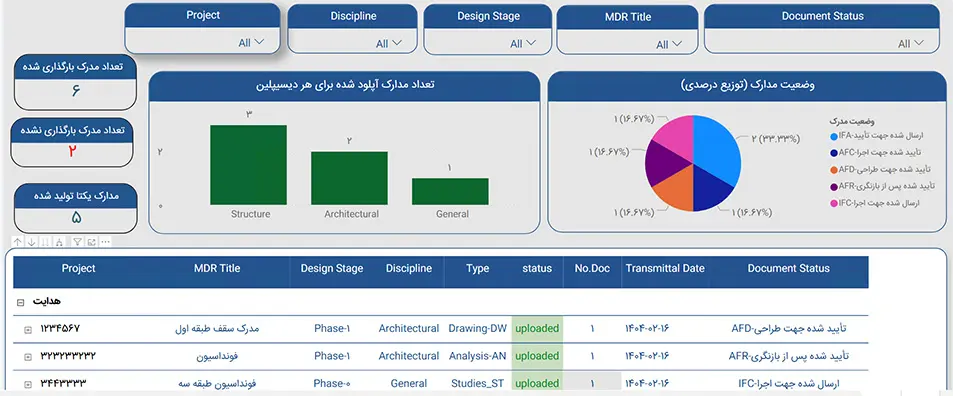Image resolution: width=953 pixels, height=396 pixels.
Task: Sort table by Transmittal Date column header
Action: 666,268
